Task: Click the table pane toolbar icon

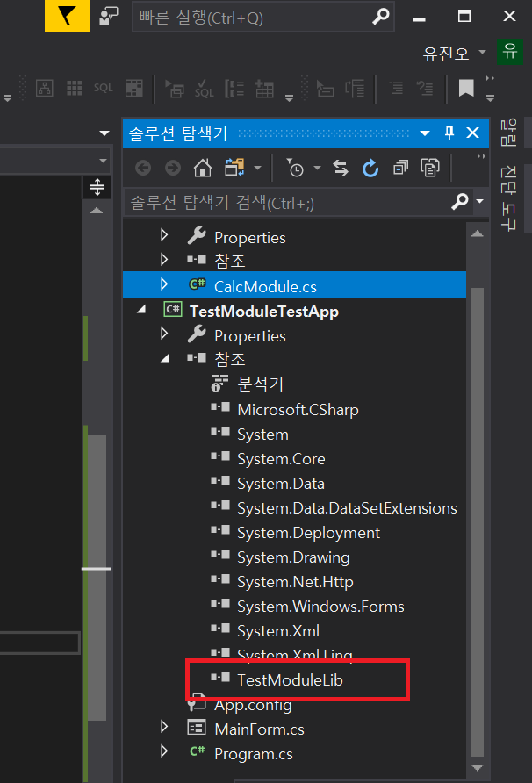Action: 133,89
